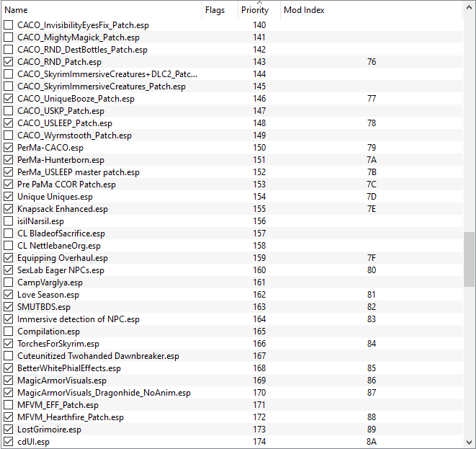Click priority value 167

tap(259, 356)
